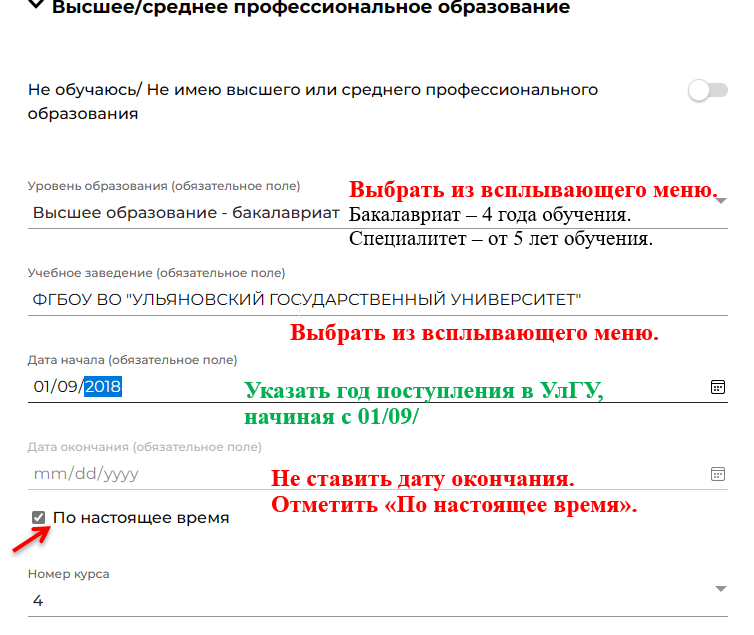Click the По настоящее время label text
The width and height of the screenshot is (754, 635).
tap(141, 518)
